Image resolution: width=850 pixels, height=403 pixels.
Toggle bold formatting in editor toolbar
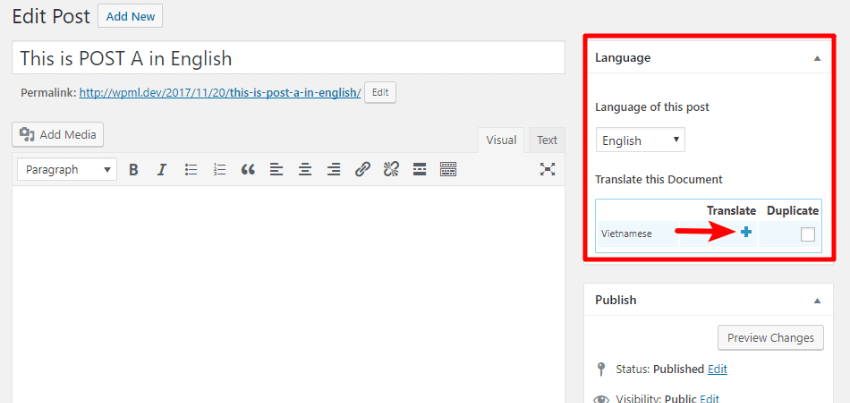133,170
